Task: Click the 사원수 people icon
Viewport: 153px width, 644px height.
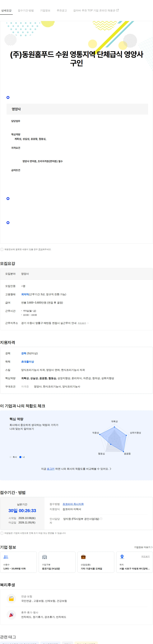Action: click(6, 557)
